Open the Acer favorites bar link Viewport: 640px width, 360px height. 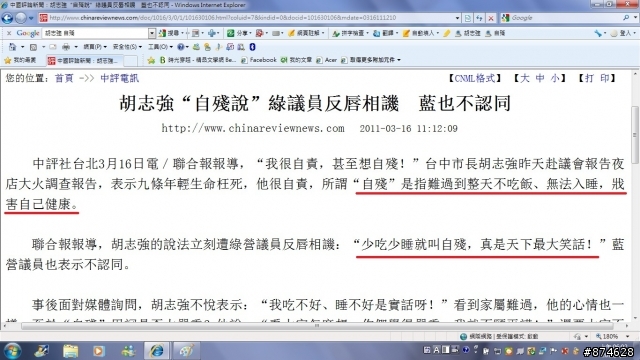pos(326,60)
